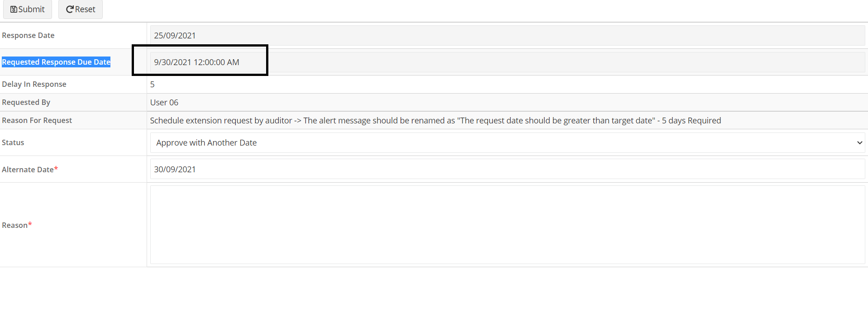
Task: Focus the Reason text area
Action: coord(507,225)
